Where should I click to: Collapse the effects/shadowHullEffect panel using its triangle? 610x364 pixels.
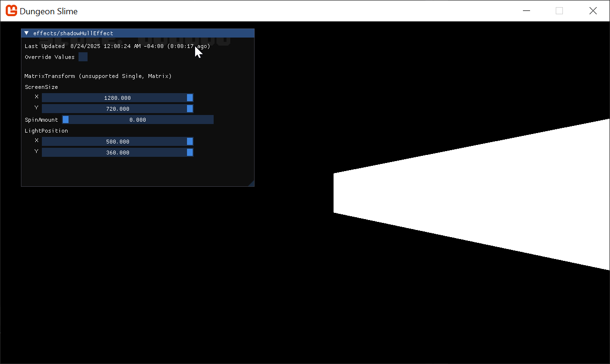coord(27,33)
